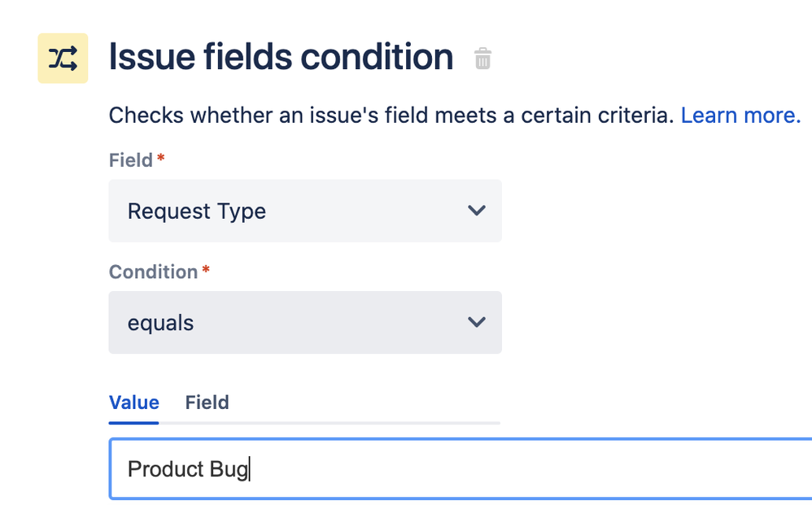The height and width of the screenshot is (505, 812).
Task: Click the Field dropdown chevron arrow
Action: [477, 211]
